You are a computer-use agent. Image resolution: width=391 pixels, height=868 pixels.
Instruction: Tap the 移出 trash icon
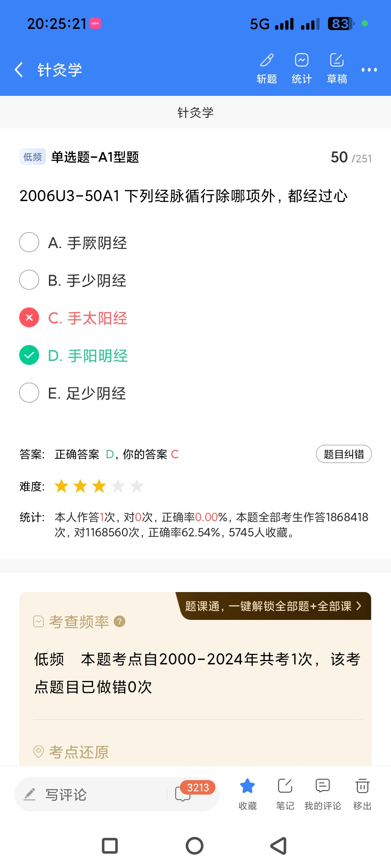point(362,794)
